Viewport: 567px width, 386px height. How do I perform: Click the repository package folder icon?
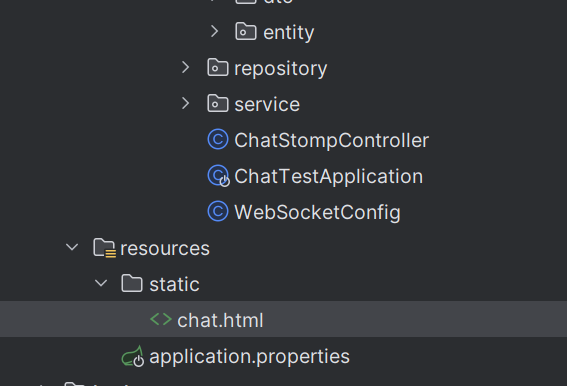tap(218, 67)
